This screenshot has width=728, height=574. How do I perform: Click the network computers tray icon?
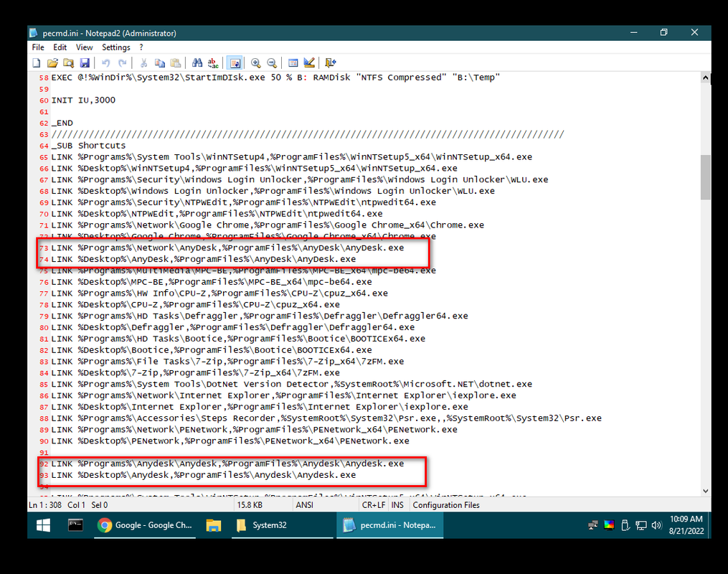click(593, 525)
